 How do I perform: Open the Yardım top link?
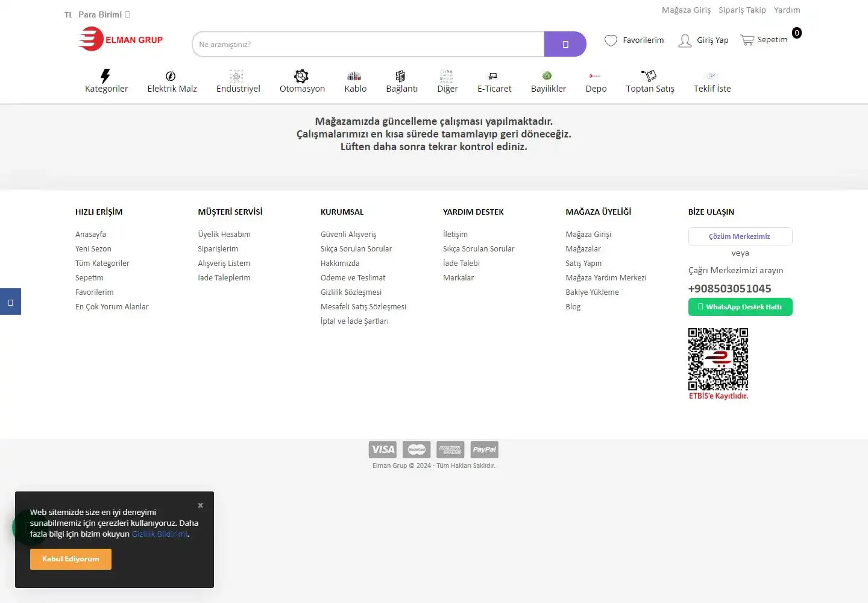point(787,10)
